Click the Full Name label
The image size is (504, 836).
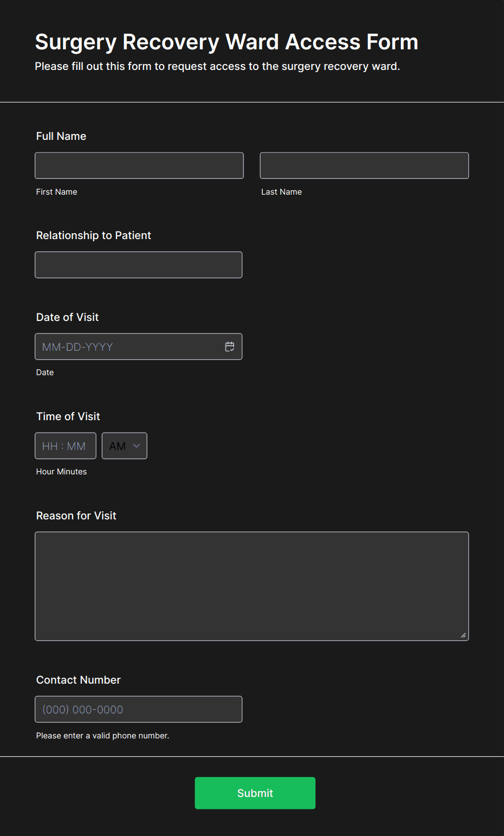pyautogui.click(x=61, y=136)
